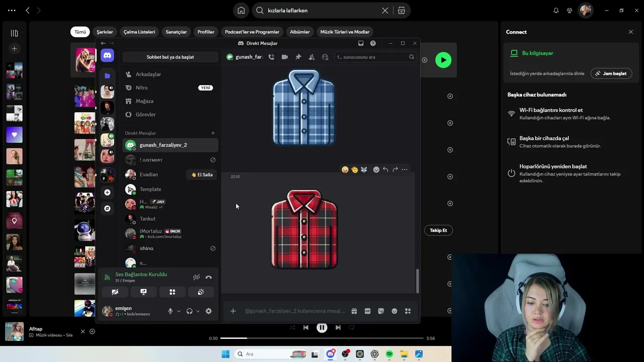Toggle noise suppression in voice panel
Screen dimensions: 644x362
pos(197,277)
